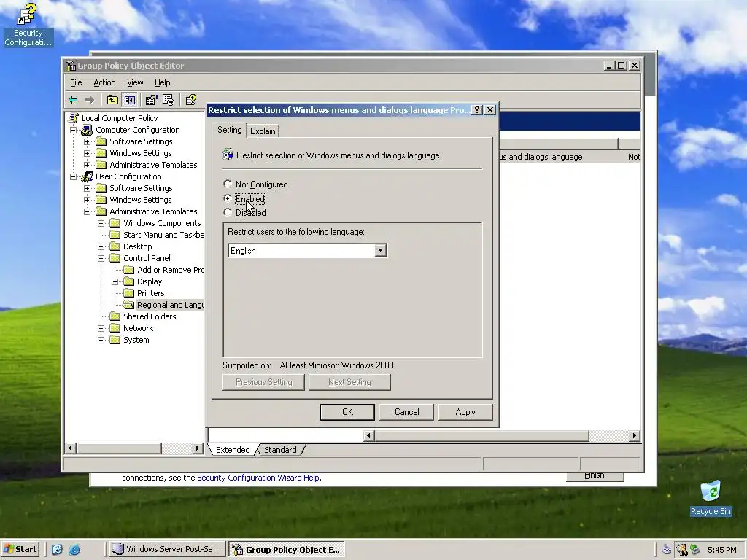Screen dimensions: 747x560
Task: Expand the Display tree node
Action: [115, 281]
